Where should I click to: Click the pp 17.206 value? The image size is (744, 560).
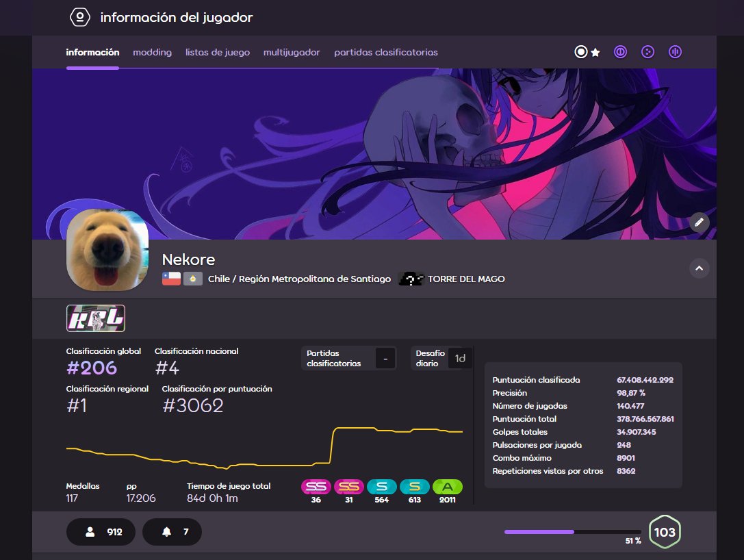tap(141, 498)
